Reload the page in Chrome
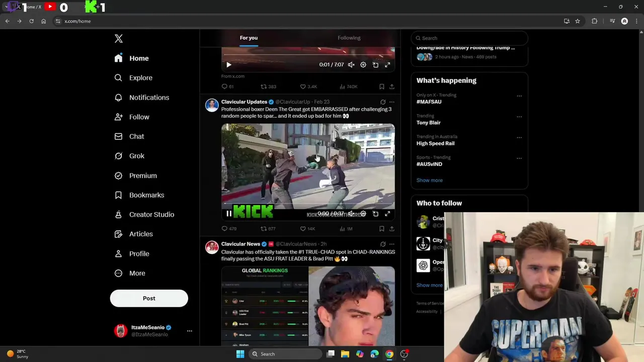 click(x=31, y=21)
